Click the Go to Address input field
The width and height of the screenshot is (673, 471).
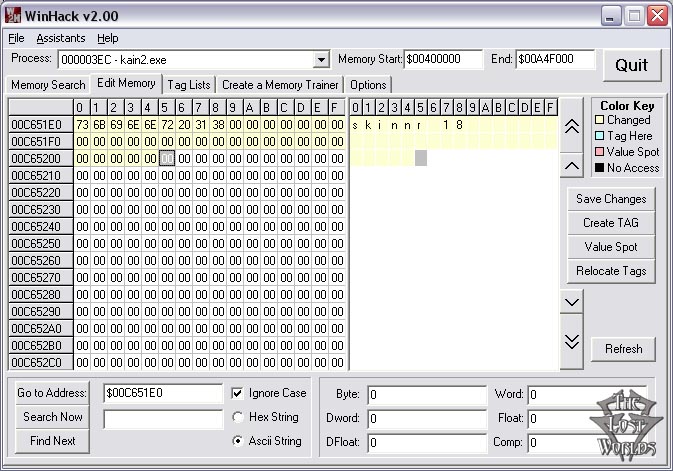[163, 393]
